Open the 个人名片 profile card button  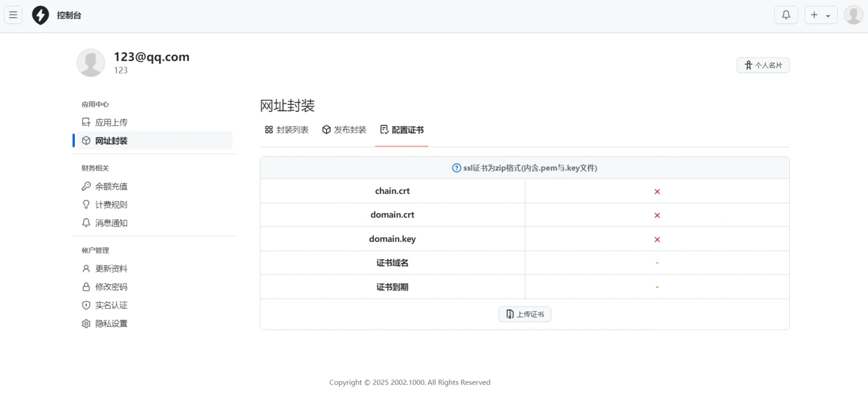coord(763,65)
